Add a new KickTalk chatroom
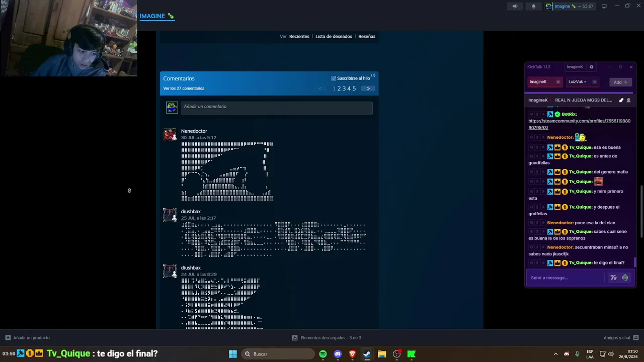The width and height of the screenshot is (644, 362). click(x=620, y=82)
